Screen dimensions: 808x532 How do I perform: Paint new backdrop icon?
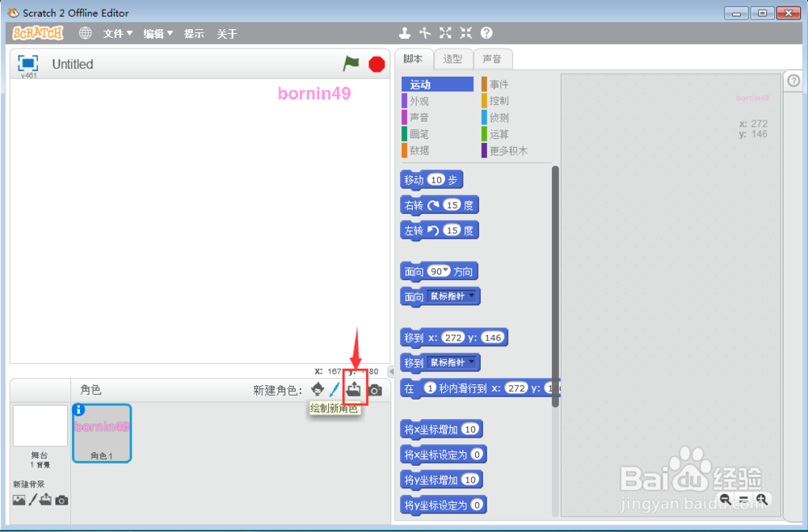coord(33,500)
